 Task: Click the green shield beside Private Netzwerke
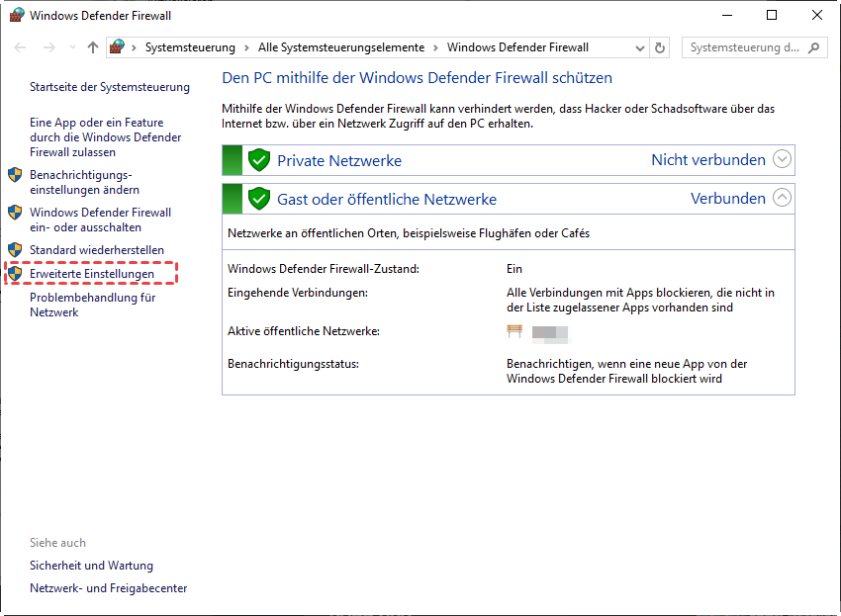coord(259,160)
